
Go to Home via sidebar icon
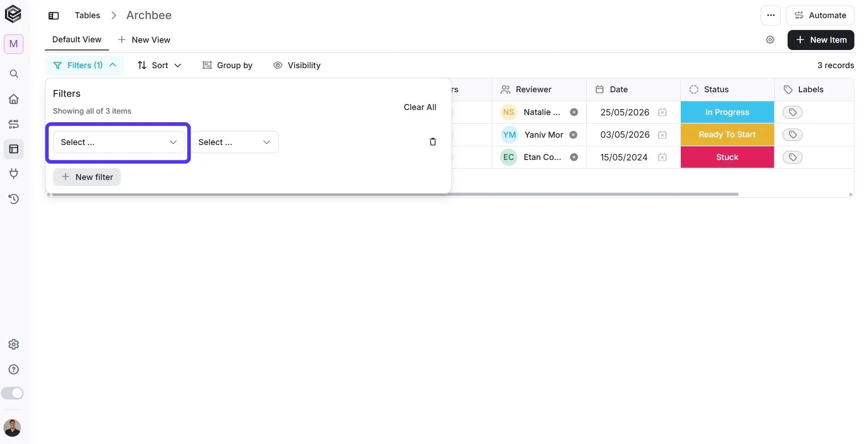tap(14, 99)
